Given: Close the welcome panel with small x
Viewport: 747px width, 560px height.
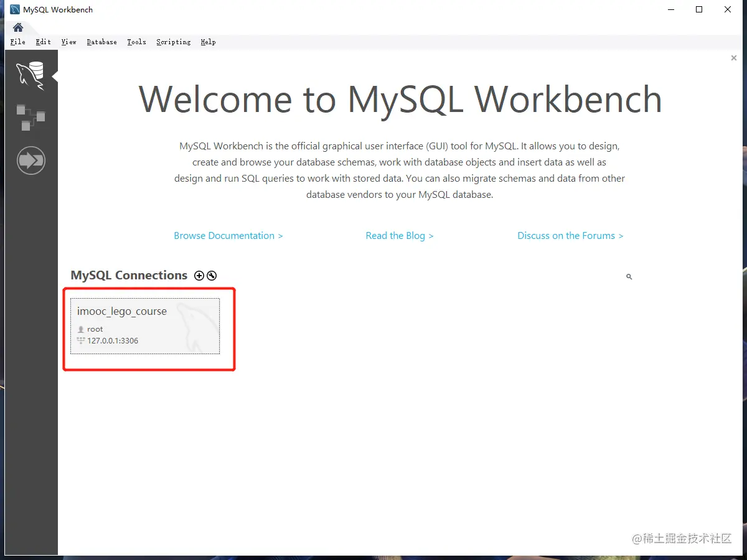Looking at the screenshot, I should [x=734, y=58].
